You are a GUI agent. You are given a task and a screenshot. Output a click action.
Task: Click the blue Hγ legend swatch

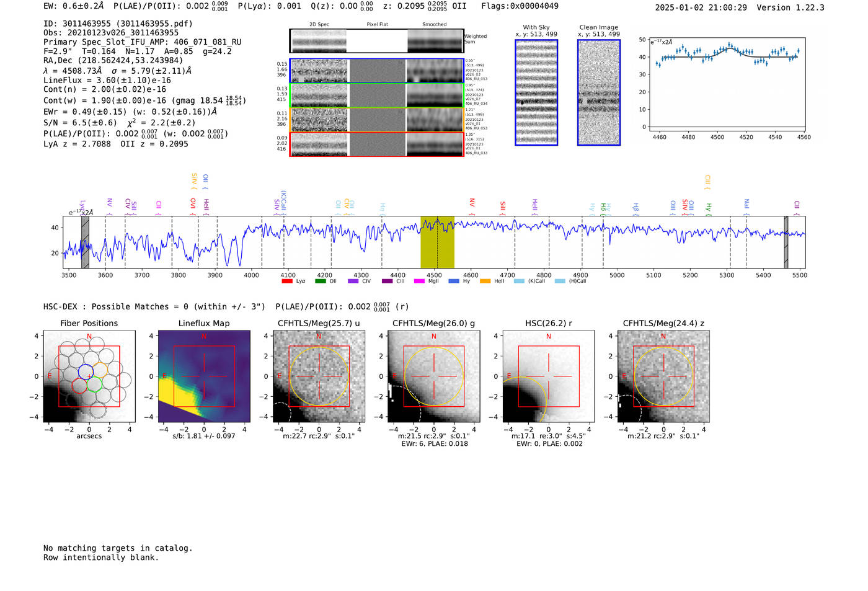[454, 281]
